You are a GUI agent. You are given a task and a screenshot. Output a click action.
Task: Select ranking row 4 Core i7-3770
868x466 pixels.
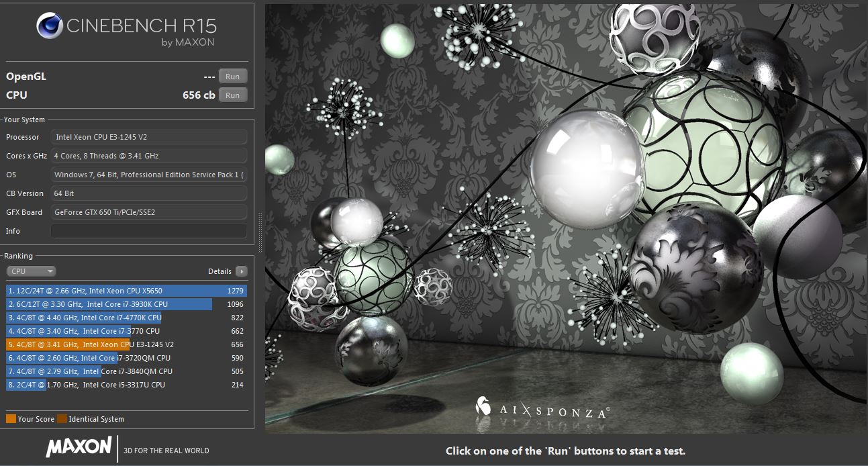pyautogui.click(x=126, y=331)
